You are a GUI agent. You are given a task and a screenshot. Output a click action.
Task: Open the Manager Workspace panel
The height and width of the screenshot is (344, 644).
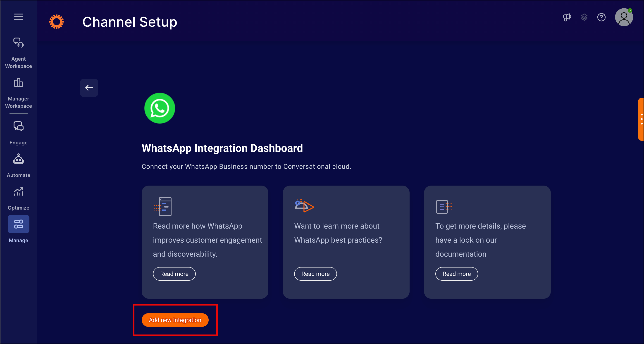tap(19, 92)
